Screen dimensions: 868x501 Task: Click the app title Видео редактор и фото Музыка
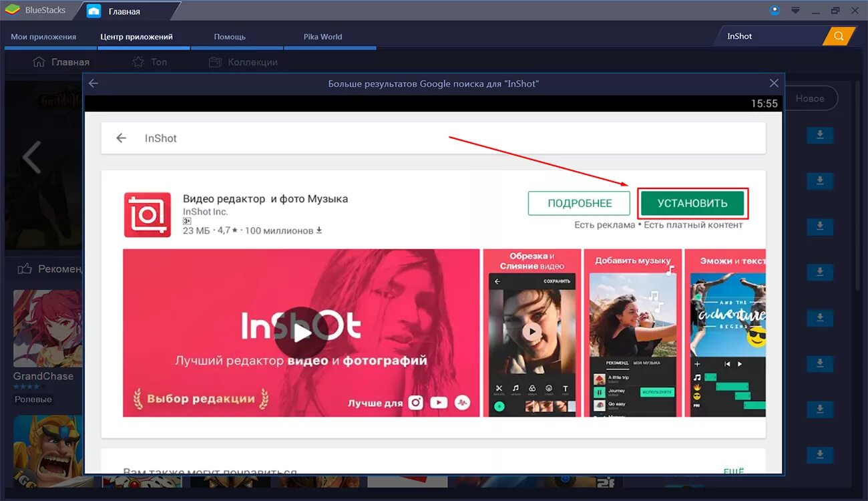[x=265, y=198]
